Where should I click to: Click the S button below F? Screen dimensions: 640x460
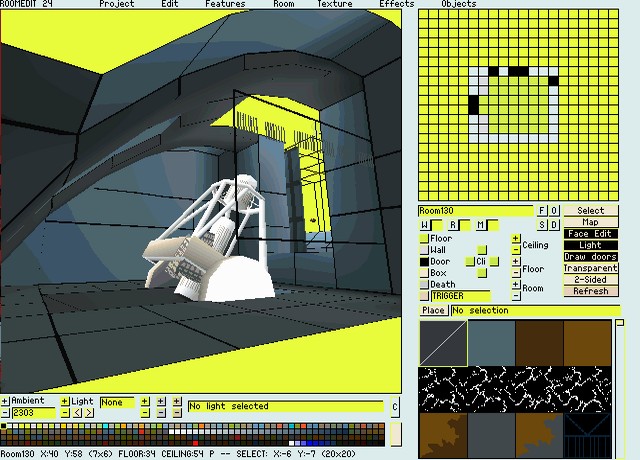click(x=543, y=224)
